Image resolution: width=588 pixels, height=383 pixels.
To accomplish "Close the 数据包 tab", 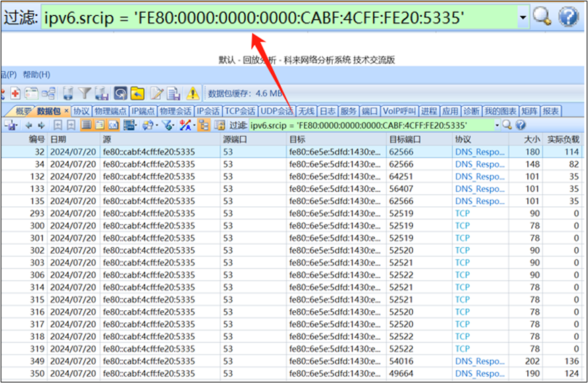I will [x=66, y=111].
